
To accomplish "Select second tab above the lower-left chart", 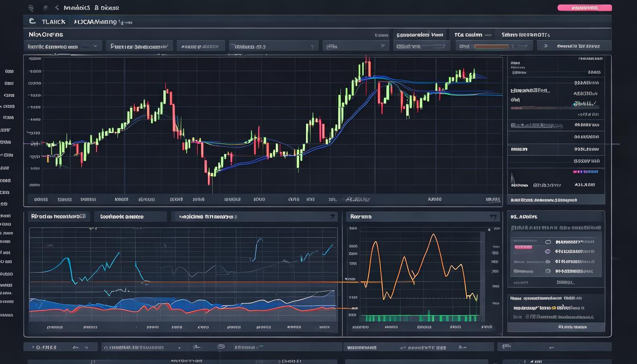I will point(130,217).
